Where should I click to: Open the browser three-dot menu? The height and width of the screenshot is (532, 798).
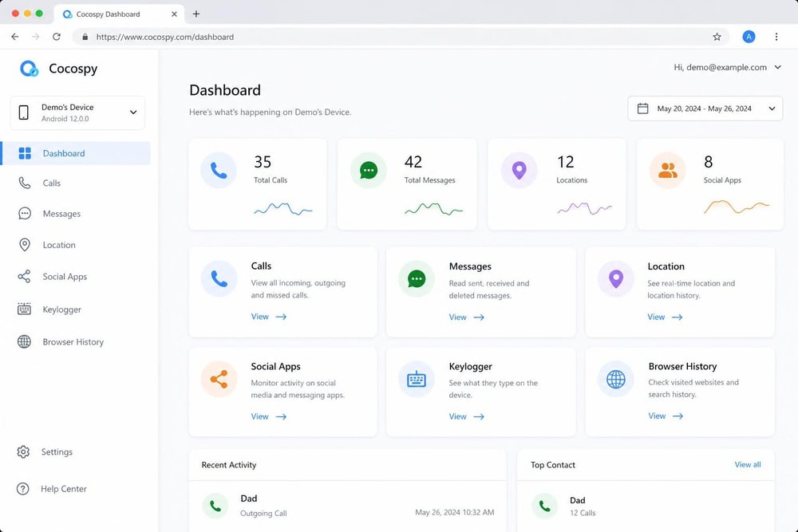click(x=776, y=37)
